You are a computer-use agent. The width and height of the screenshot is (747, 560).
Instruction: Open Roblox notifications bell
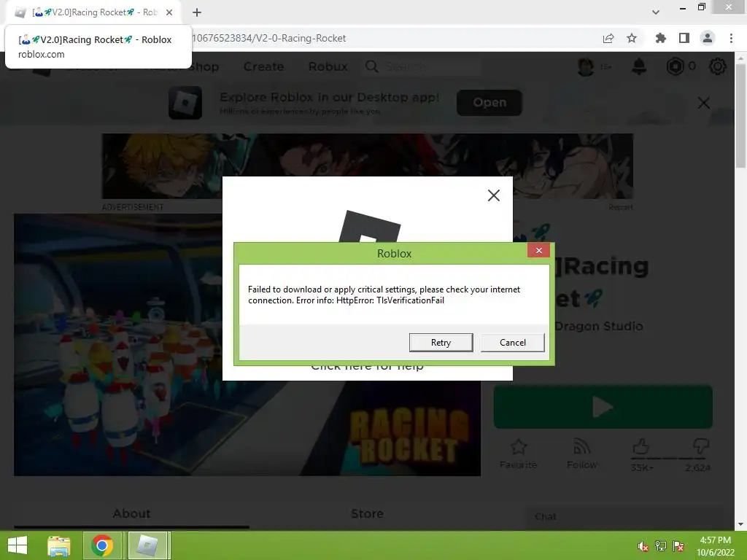click(639, 66)
